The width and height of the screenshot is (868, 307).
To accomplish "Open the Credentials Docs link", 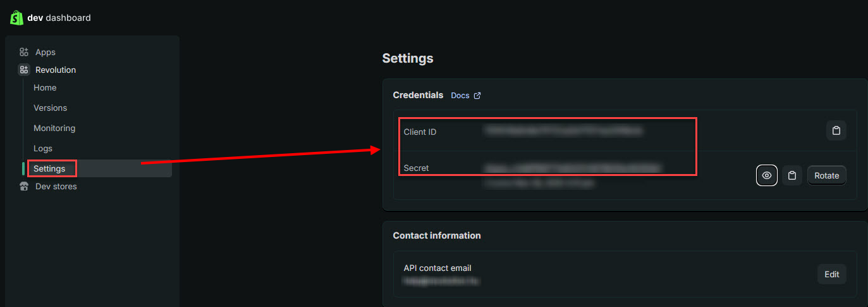I will (x=460, y=96).
